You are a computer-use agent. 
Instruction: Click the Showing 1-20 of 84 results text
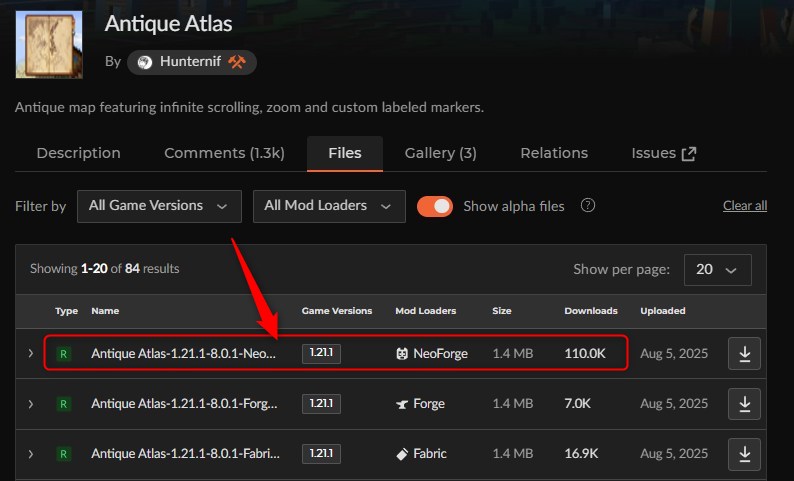[x=105, y=268]
